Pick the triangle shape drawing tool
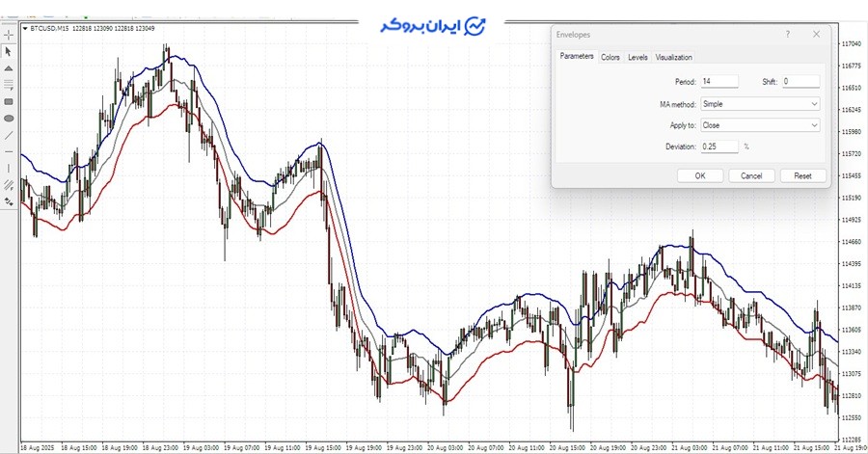868x454 pixels. tap(9, 68)
